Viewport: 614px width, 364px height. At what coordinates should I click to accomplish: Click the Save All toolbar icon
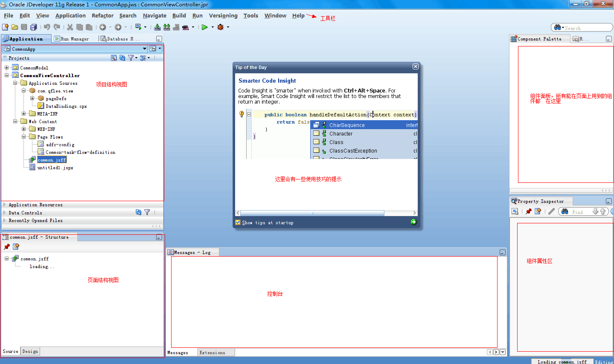(33, 27)
